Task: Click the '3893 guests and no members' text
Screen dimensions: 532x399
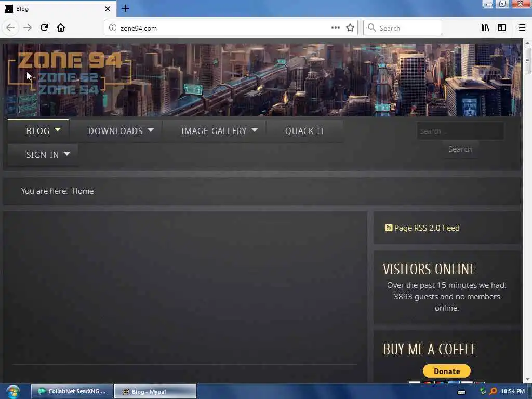Action: click(446, 297)
